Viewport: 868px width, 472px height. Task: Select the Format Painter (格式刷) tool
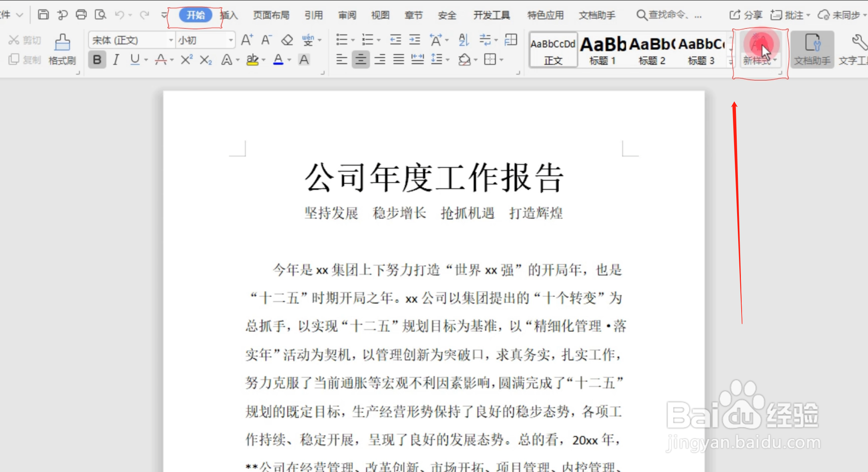61,49
